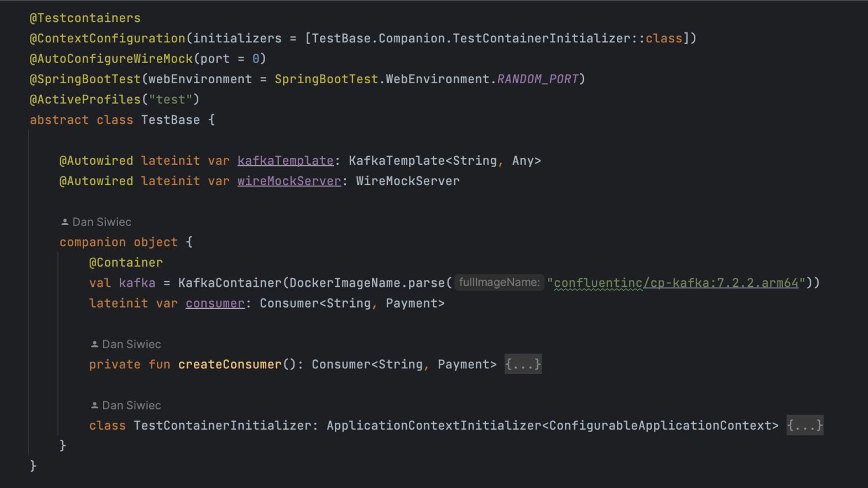This screenshot has width=868, height=488.
Task: Click the TestBase class name declaration
Action: pyautogui.click(x=170, y=120)
